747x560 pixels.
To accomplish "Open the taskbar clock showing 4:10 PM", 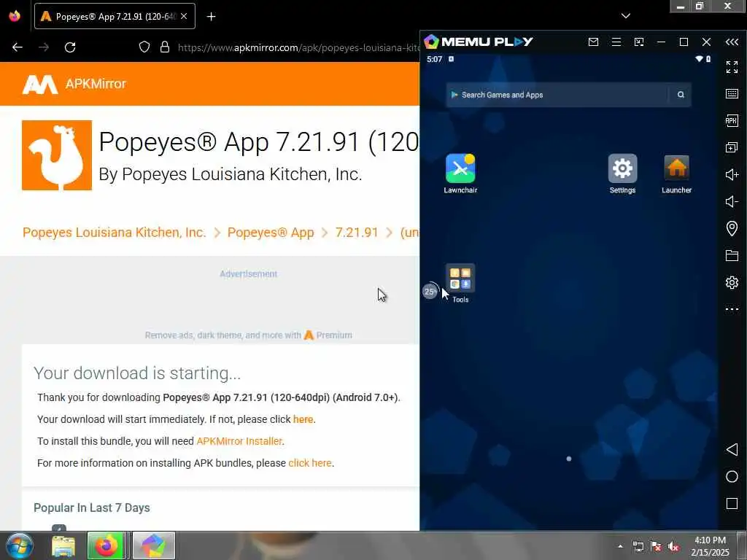I will click(x=710, y=546).
